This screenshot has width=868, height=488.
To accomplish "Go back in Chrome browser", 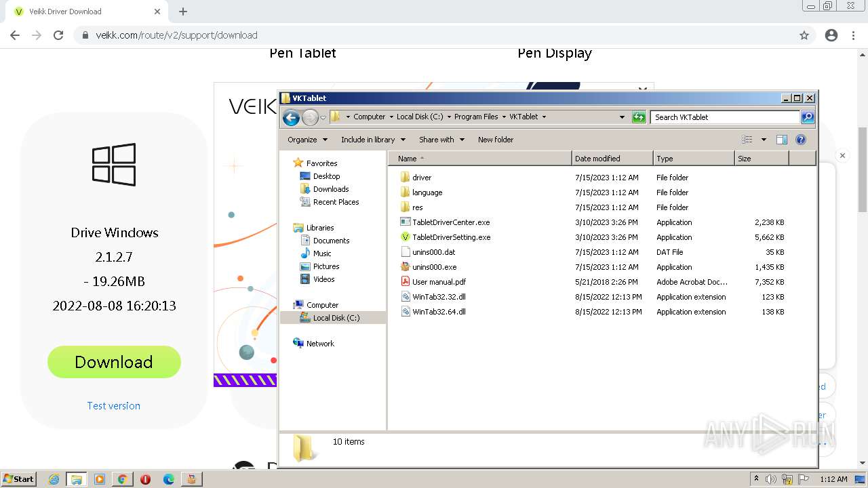I will [x=15, y=35].
